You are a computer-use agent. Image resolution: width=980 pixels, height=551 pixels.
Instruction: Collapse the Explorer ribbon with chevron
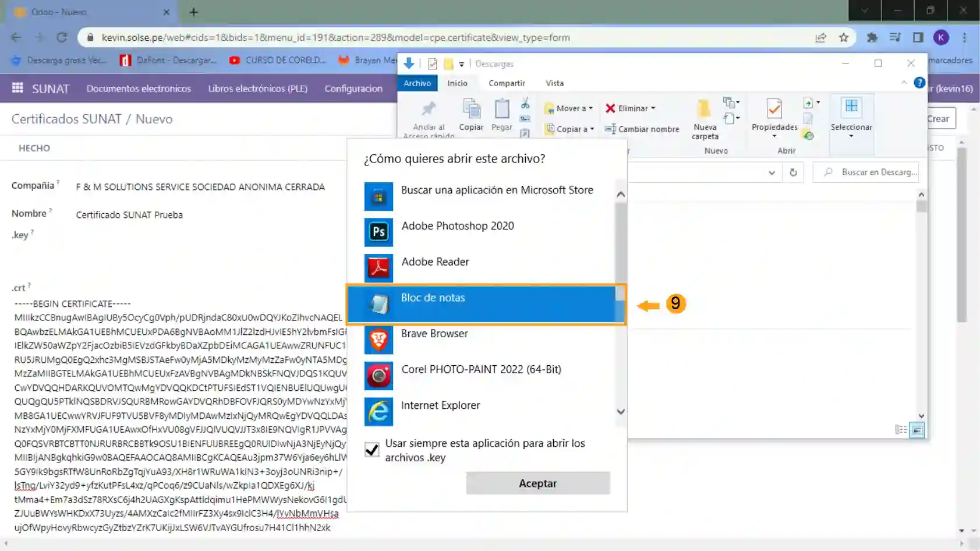(x=904, y=83)
